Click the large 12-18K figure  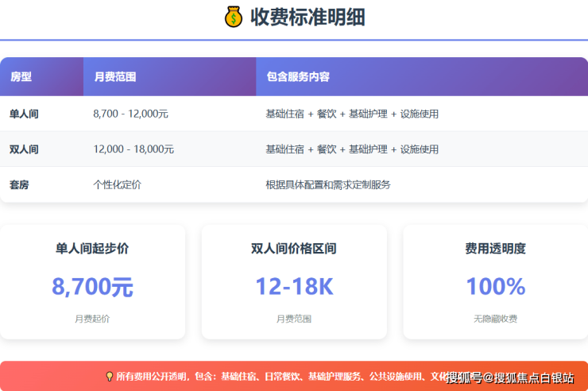point(294,286)
